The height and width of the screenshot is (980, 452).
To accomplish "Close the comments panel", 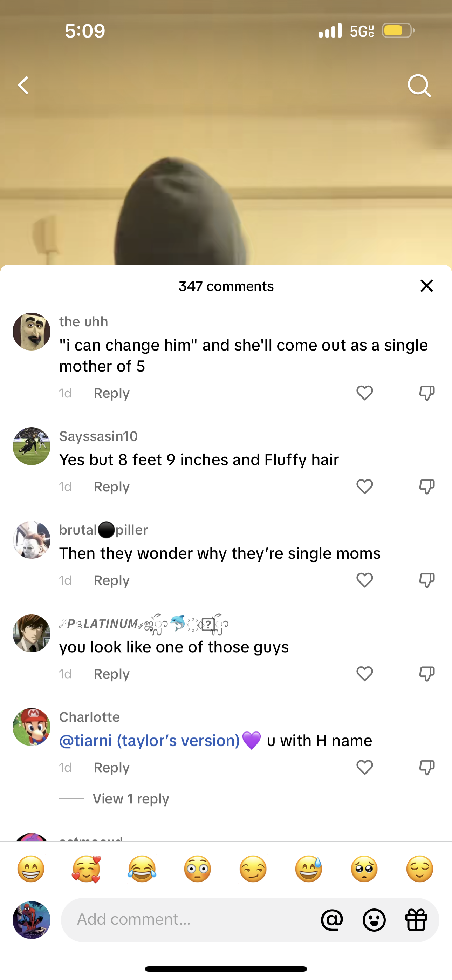I will 426,286.
